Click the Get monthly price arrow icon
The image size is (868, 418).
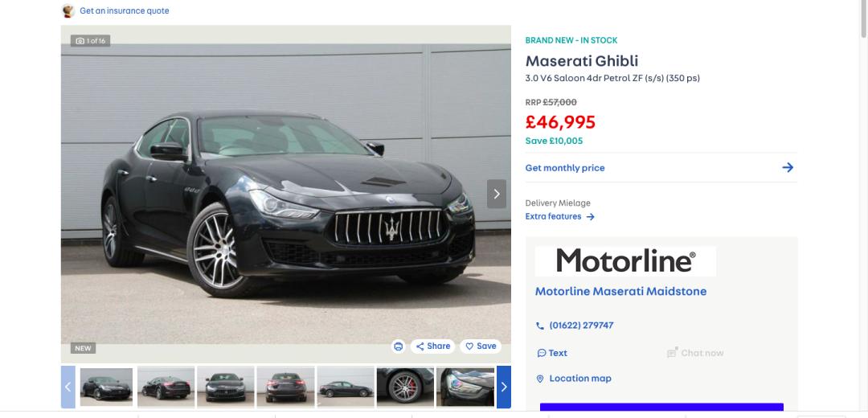click(x=788, y=168)
